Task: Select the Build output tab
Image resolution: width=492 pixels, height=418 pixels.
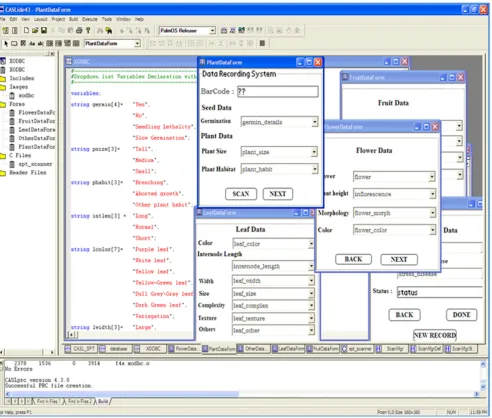Action: [103, 401]
